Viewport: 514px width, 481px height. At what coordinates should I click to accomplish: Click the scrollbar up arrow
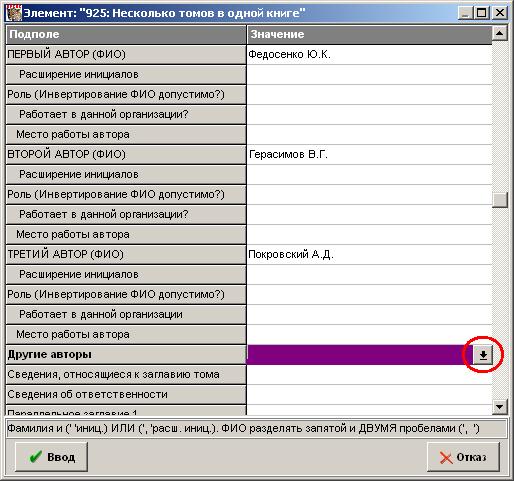pos(500,33)
